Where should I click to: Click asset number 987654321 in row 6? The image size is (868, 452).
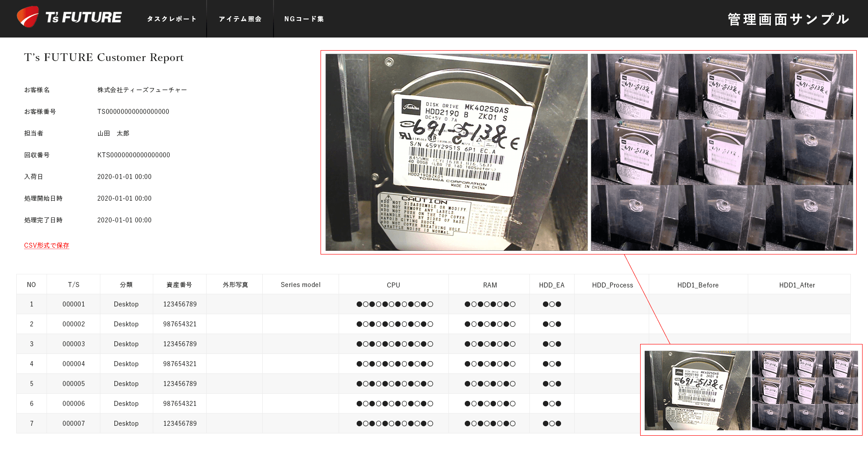[180, 404]
